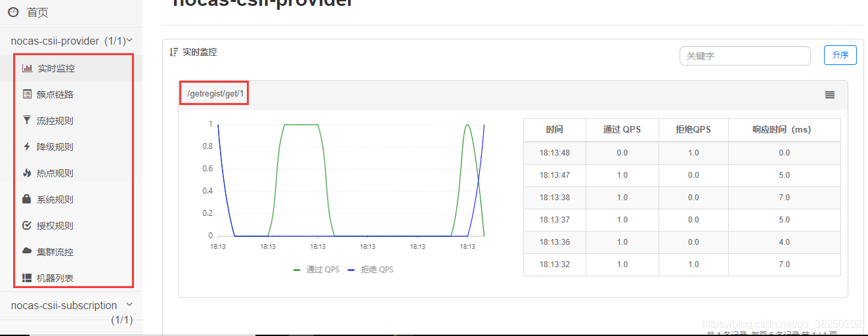868x336 pixels.
Task: Click the lock icon for 系统规则
Action: coord(27,199)
